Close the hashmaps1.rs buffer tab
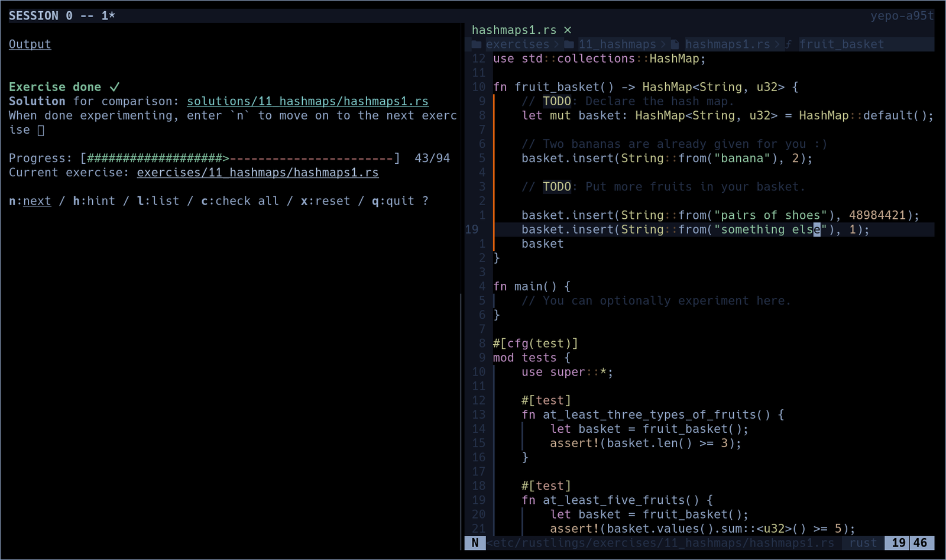The image size is (946, 560). 568,30
